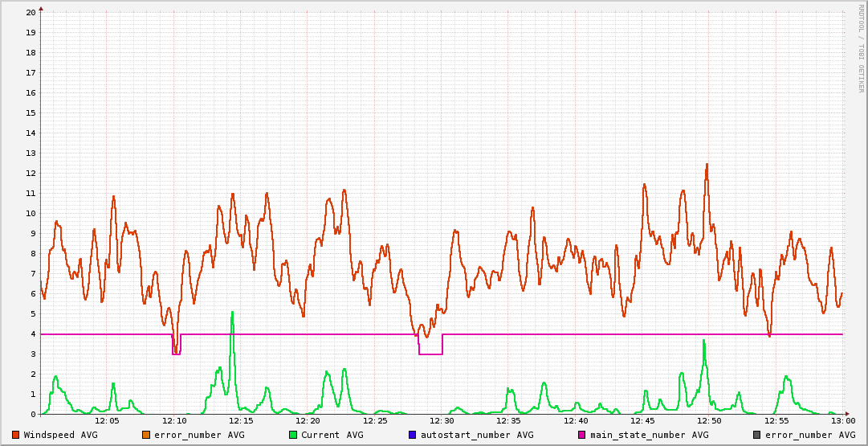Click the y-axis value 1
Screen dimensions: 868x446
pyautogui.click(x=33, y=395)
